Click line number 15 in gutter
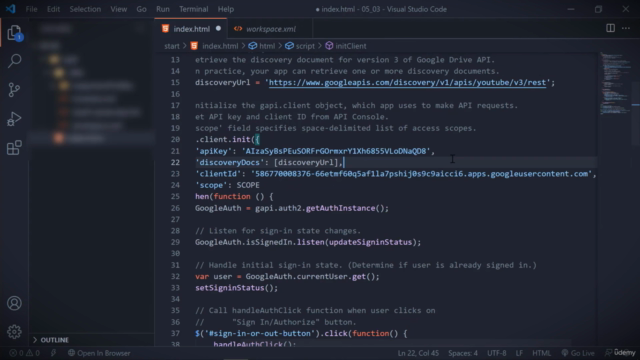Viewport: 640px width, 360px height. click(175, 82)
